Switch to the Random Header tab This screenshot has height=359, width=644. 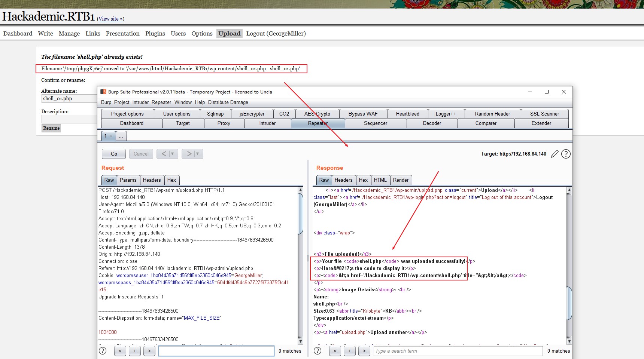pos(492,114)
